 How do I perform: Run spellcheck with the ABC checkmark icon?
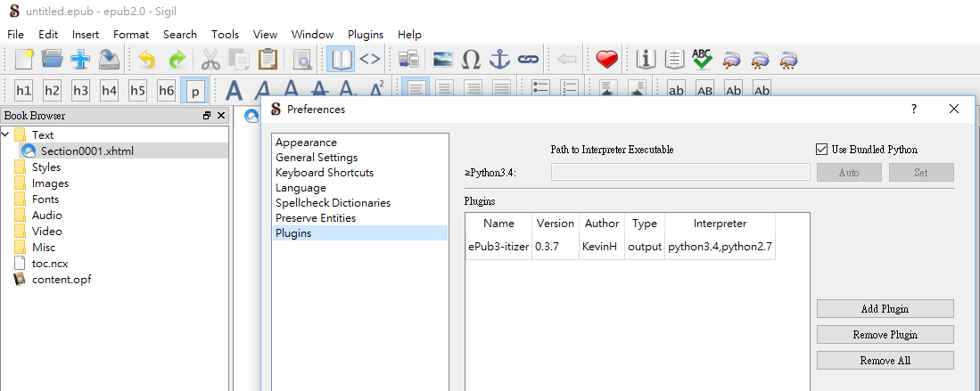(x=703, y=60)
